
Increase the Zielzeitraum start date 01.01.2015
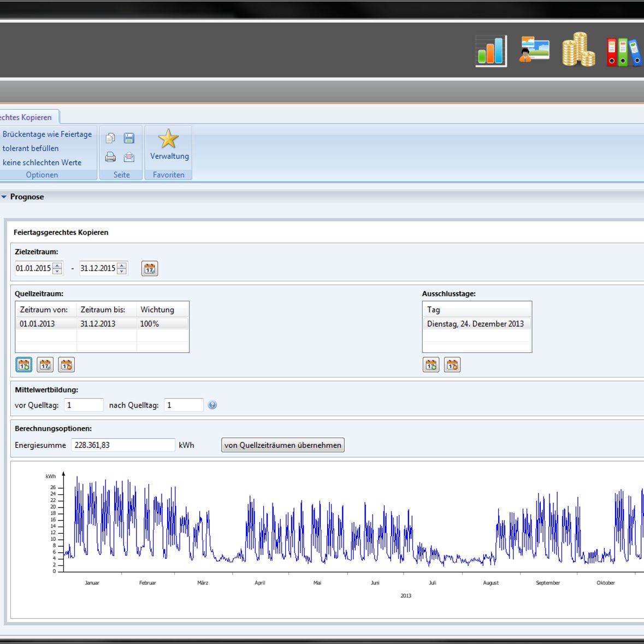(57, 265)
